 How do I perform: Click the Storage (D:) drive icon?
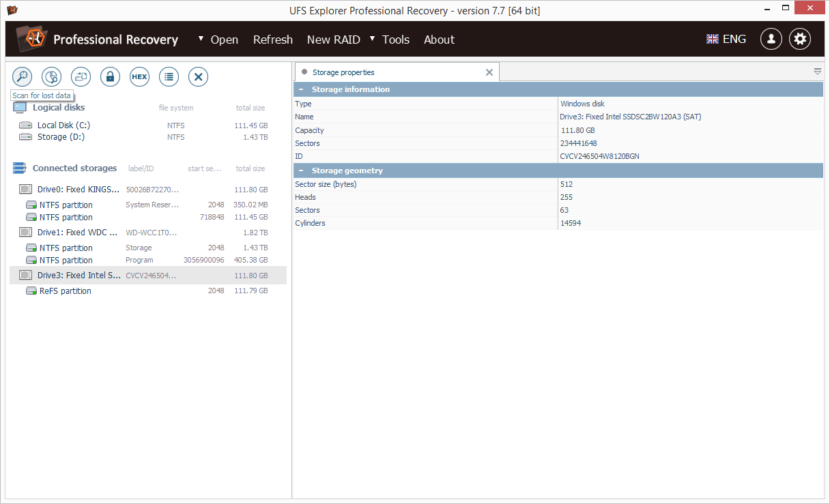tap(25, 137)
